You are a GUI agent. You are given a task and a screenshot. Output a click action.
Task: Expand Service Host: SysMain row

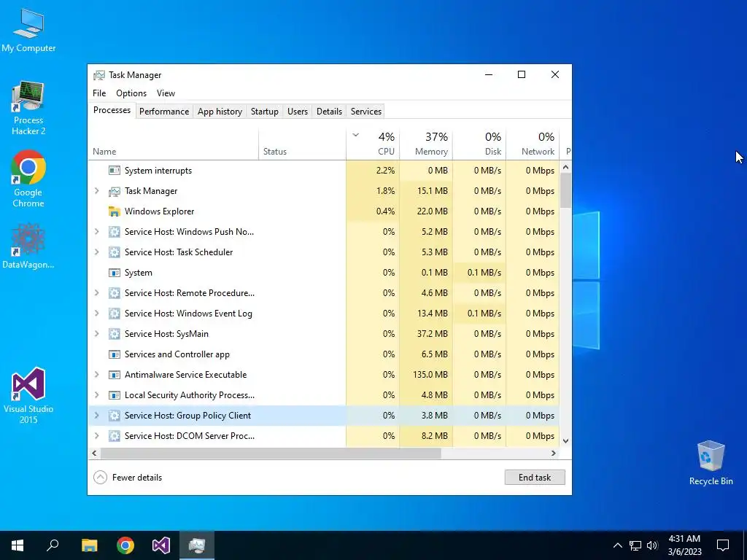[x=97, y=334]
